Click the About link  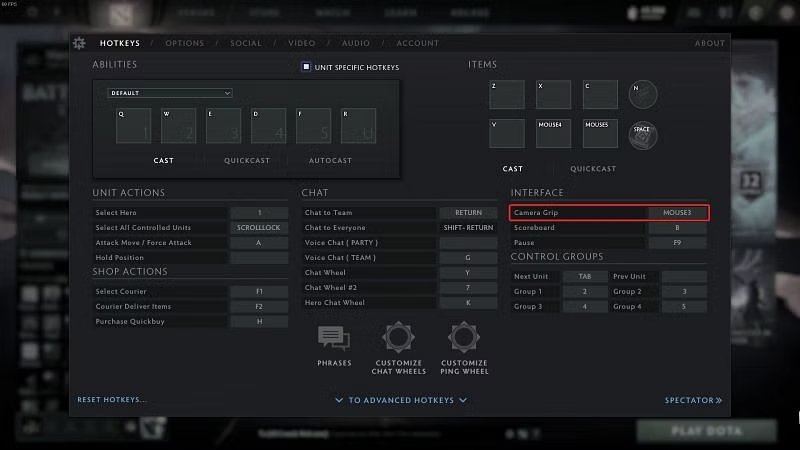(709, 43)
